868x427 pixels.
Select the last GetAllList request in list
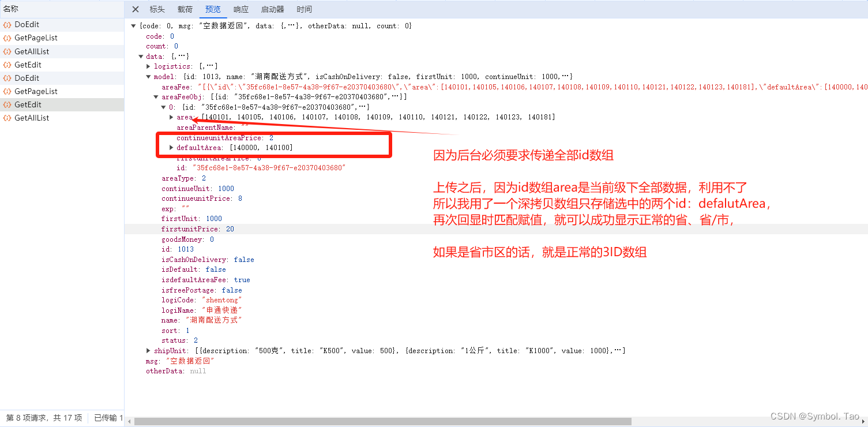(x=62, y=118)
